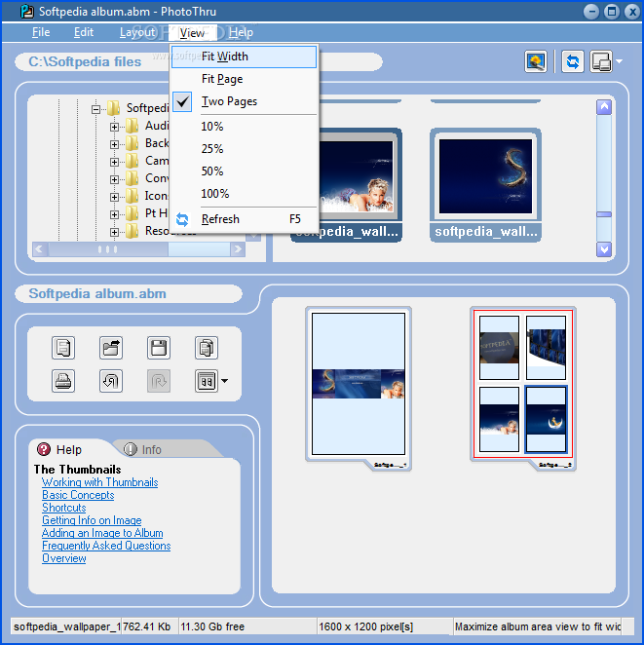Click thumbnail panel scroll down arrow

click(x=604, y=248)
